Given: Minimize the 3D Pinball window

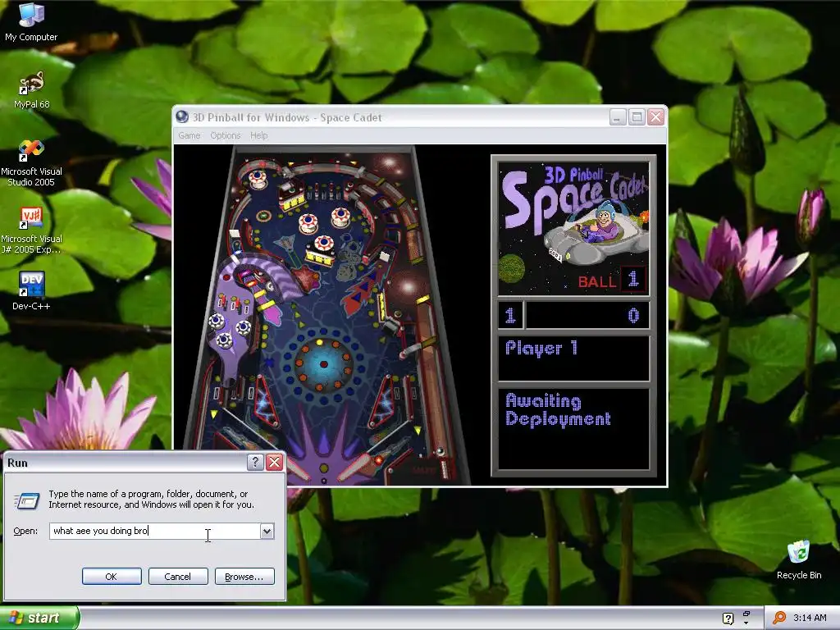Looking at the screenshot, I should 618,116.
